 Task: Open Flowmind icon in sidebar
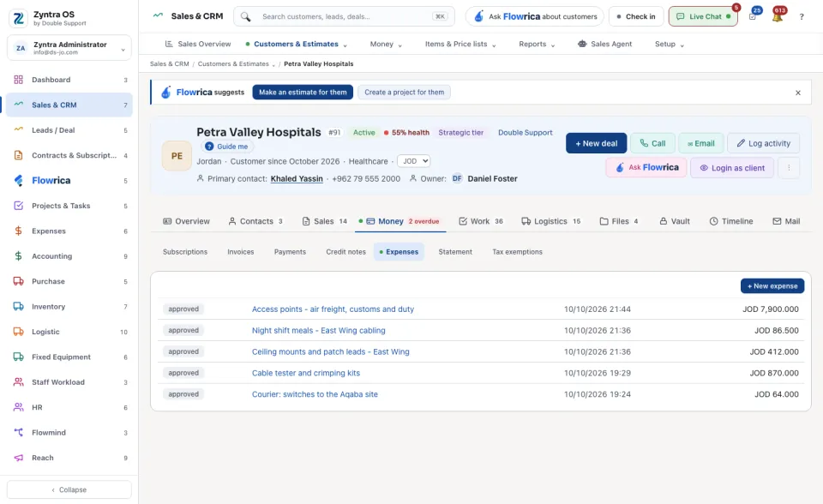point(18,433)
